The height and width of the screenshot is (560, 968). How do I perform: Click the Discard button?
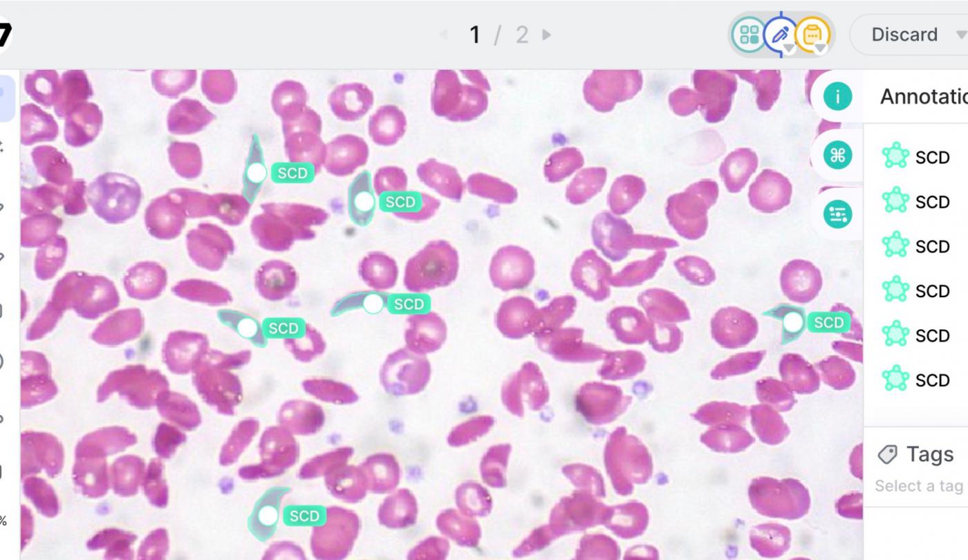pyautogui.click(x=904, y=35)
